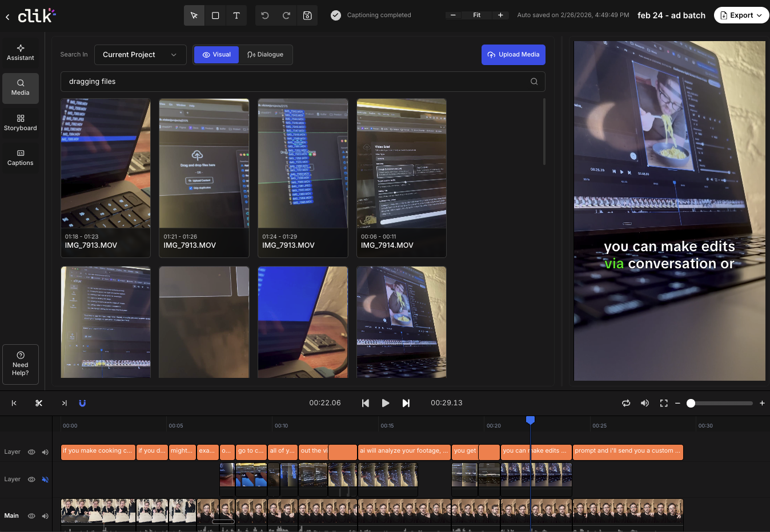Select the split/cut tool in the timeline
This screenshot has height=532, width=770.
tap(39, 403)
